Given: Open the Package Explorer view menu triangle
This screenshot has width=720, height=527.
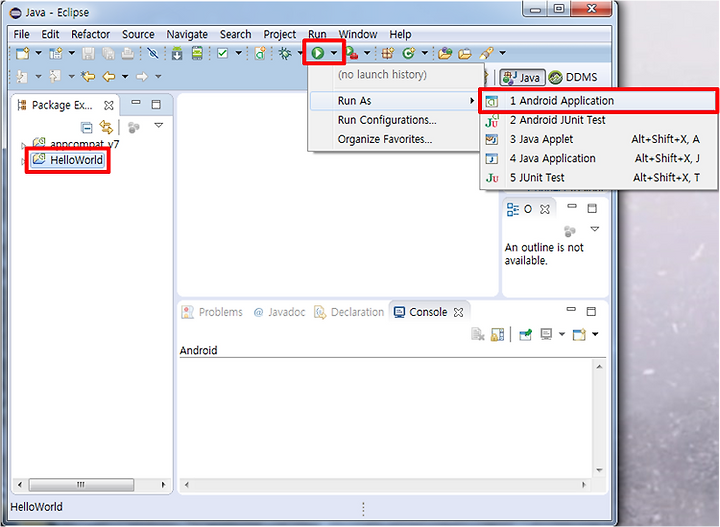Looking at the screenshot, I should click(x=159, y=125).
